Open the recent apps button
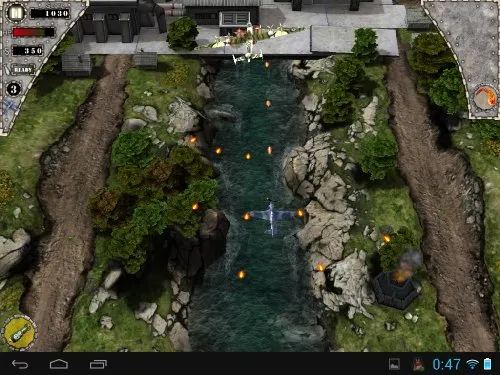 (x=98, y=364)
